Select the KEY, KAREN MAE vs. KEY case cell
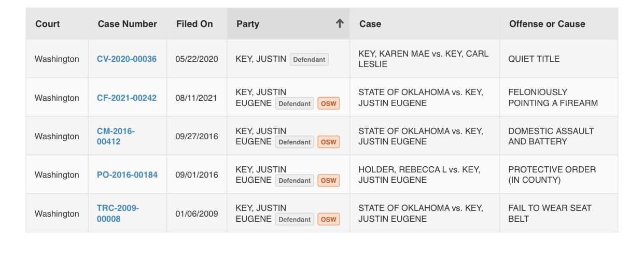Viewport: 644px width, 254px height. [425, 59]
